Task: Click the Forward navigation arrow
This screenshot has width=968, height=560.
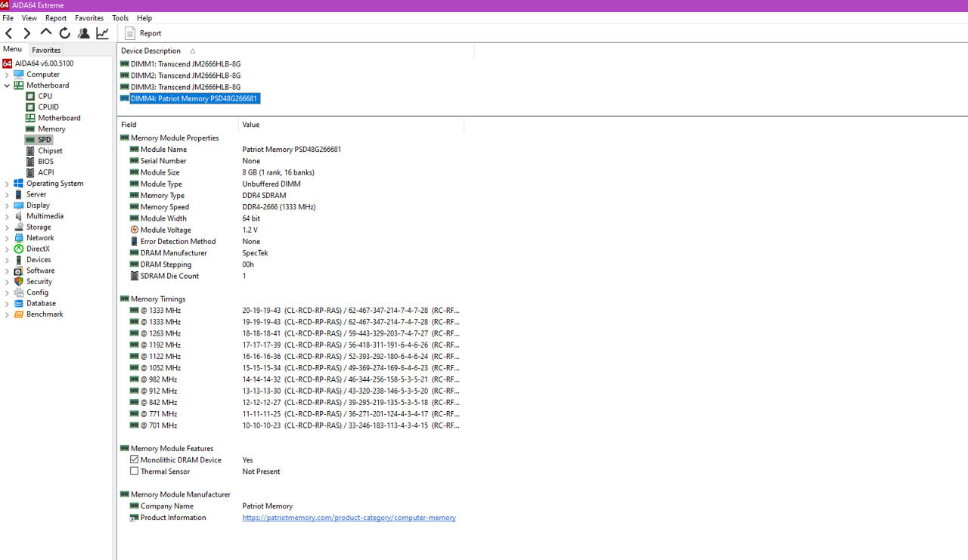Action: (27, 33)
